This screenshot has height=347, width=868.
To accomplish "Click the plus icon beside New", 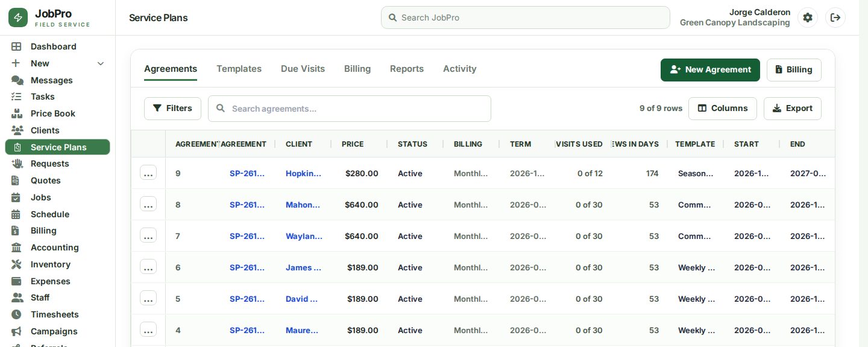I will pos(16,63).
